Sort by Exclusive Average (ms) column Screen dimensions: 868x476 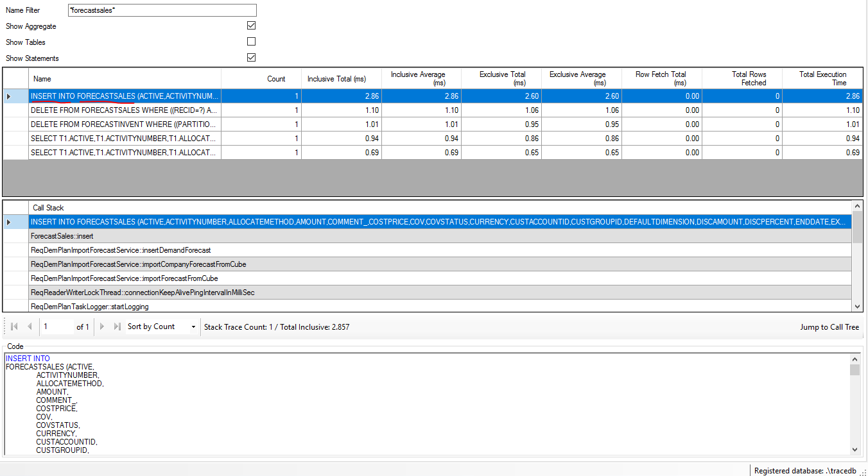coord(582,79)
